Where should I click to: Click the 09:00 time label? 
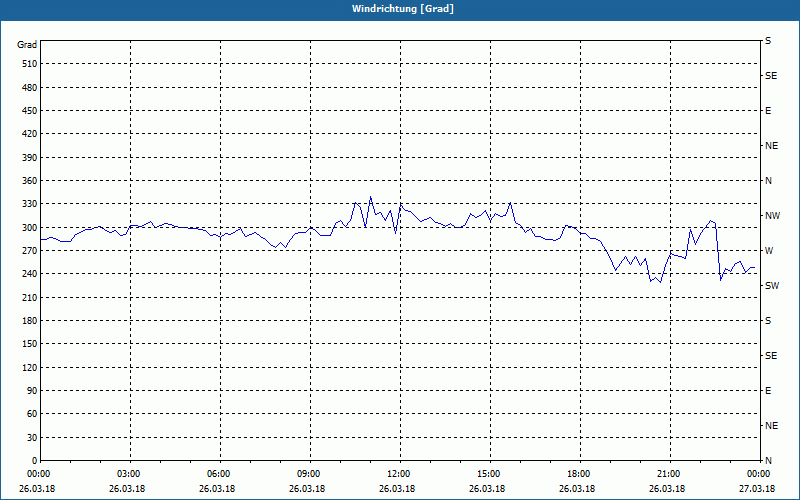click(x=309, y=474)
